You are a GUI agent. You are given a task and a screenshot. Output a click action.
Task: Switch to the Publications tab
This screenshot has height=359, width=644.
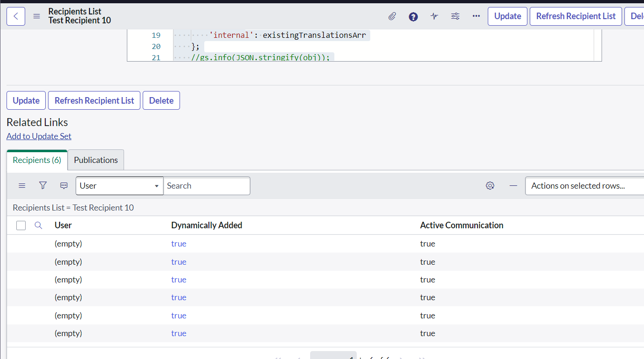pyautogui.click(x=96, y=160)
